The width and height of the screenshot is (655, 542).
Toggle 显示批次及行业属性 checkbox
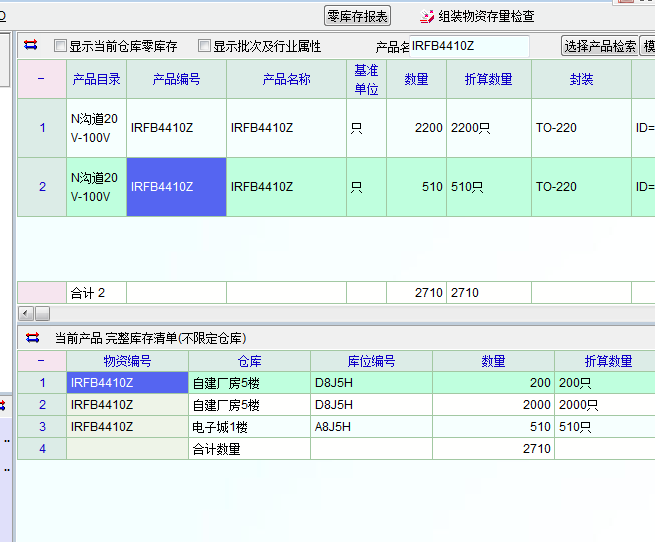click(x=205, y=46)
